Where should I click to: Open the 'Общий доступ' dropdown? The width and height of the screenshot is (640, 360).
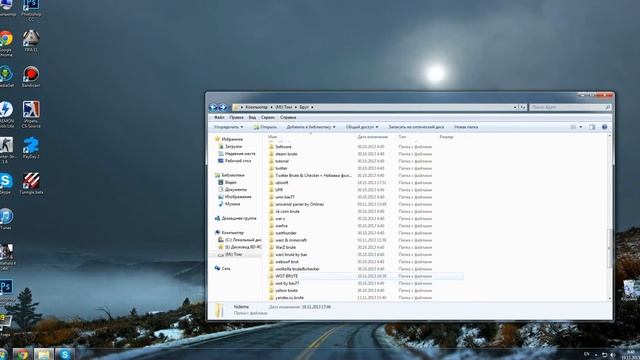coord(362,127)
